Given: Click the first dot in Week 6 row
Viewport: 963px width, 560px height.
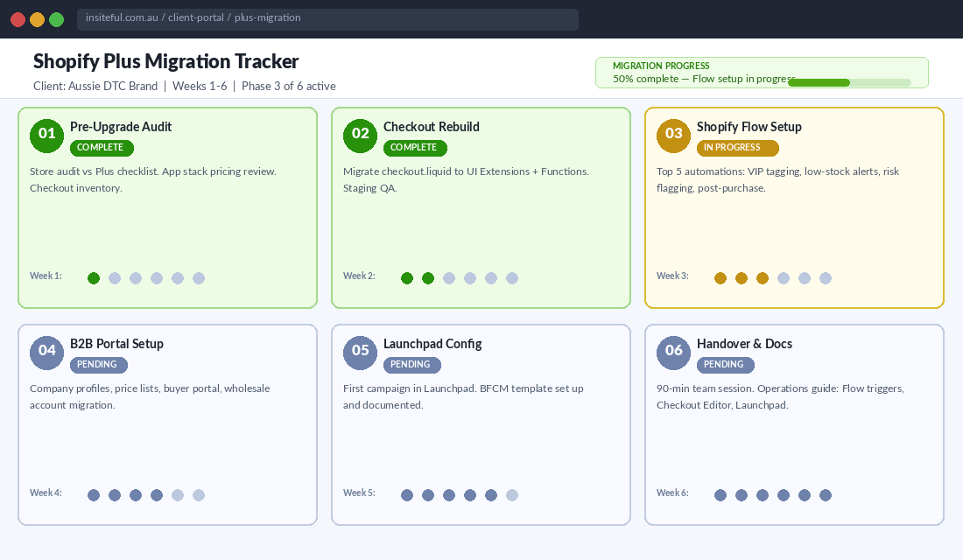Looking at the screenshot, I should click(x=720, y=495).
